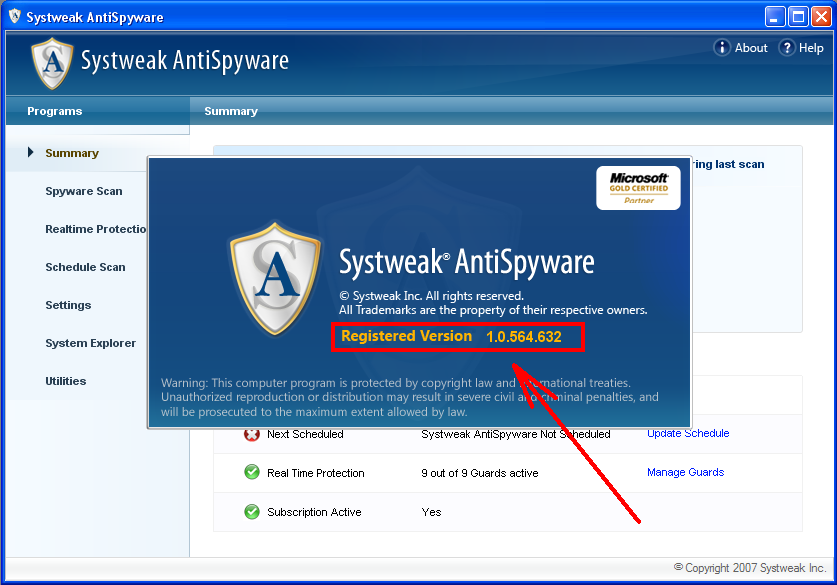Screen dimensions: 837x585
Task: Open Realtime Protection settings page
Action: tap(96, 229)
